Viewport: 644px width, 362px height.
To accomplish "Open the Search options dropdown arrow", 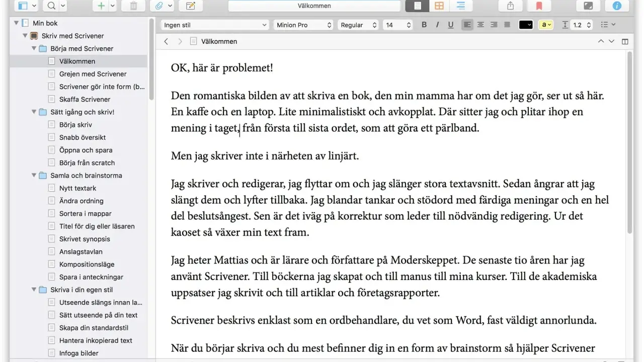I will 63,6.
